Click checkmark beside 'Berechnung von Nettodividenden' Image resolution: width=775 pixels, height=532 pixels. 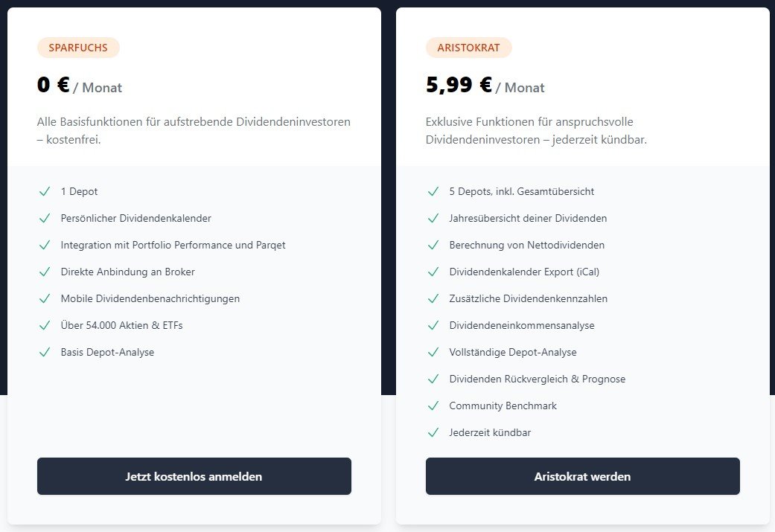point(433,245)
